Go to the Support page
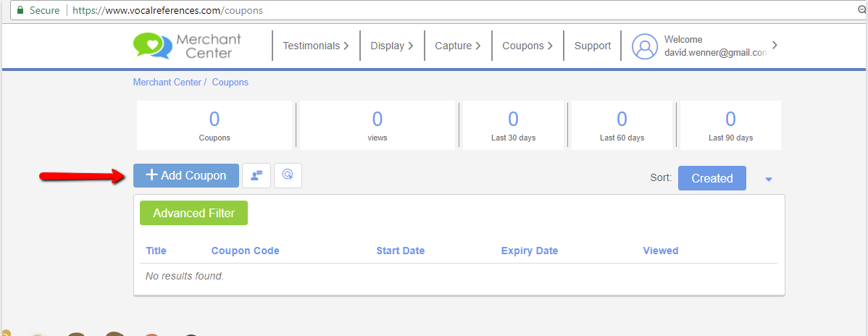Image resolution: width=868 pixels, height=336 pixels. (x=593, y=46)
